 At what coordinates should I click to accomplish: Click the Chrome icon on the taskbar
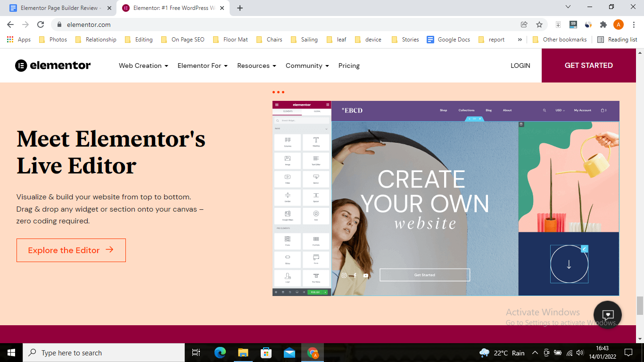312,353
